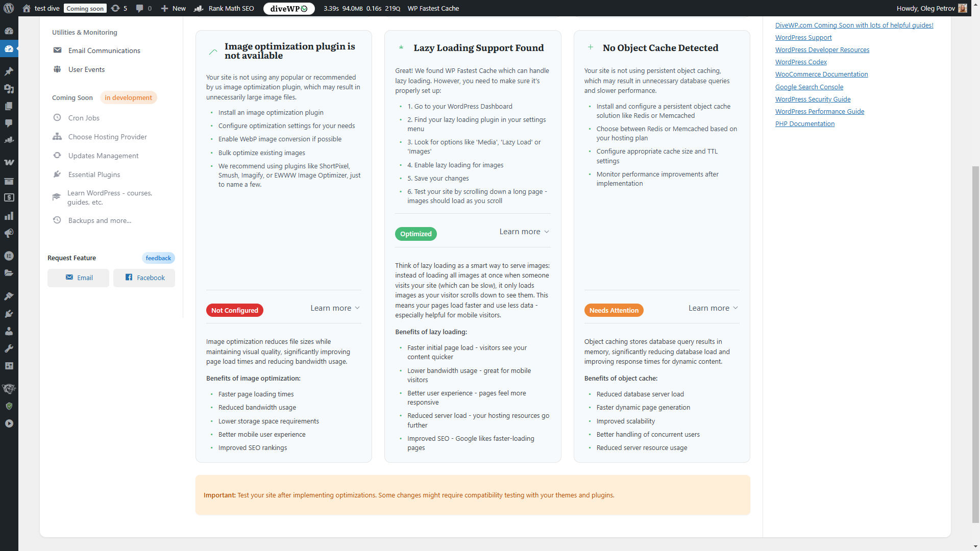
Task: Open WooCommerce Documentation link
Action: click(821, 74)
